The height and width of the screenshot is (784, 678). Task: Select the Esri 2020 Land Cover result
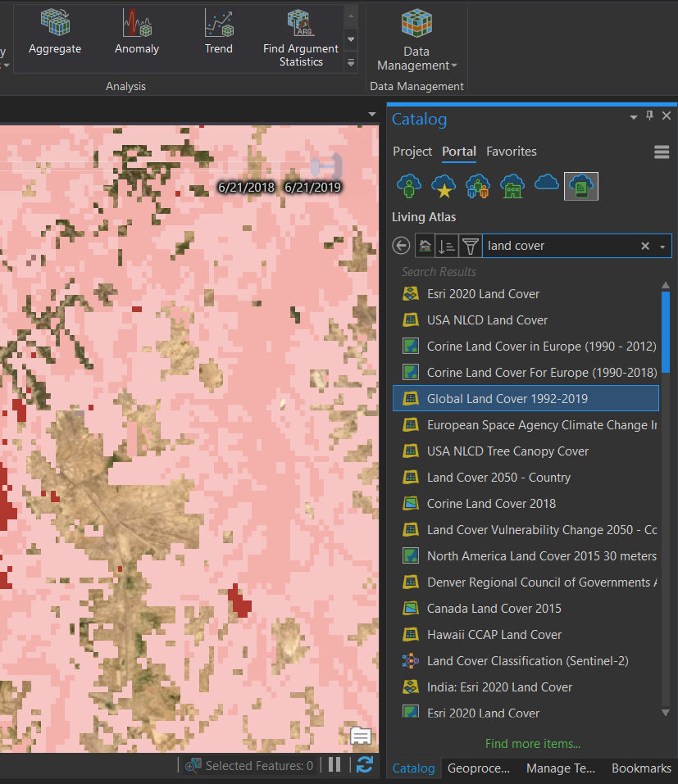point(482,293)
